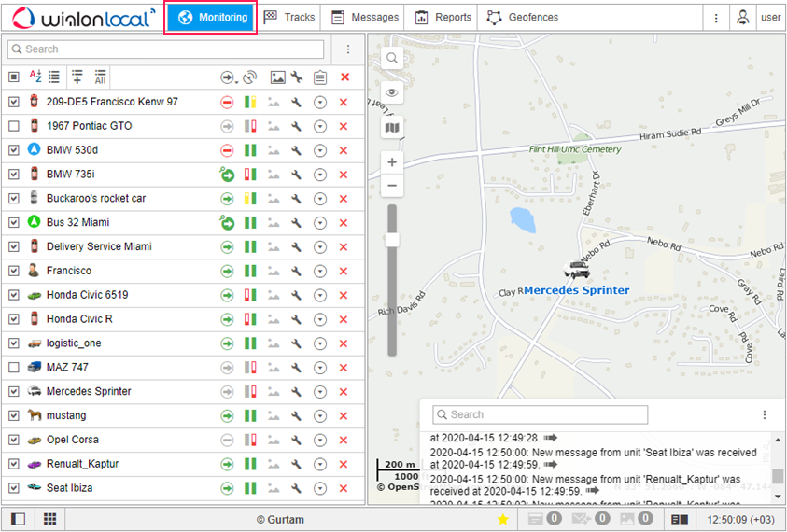This screenshot has height=532, width=787.
Task: Click the Seat Ibiza unit name
Action: [69, 488]
